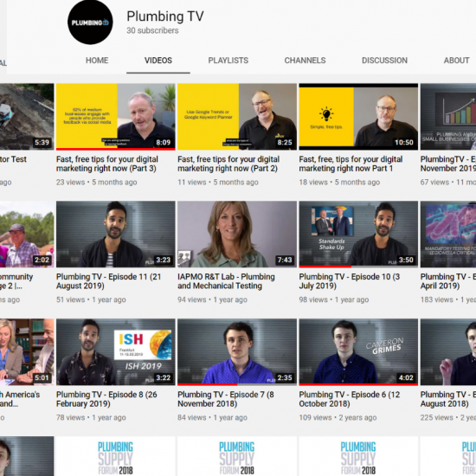Click the Episode 10 red watch progress bar
The width and height of the screenshot is (476, 476).
325,267
